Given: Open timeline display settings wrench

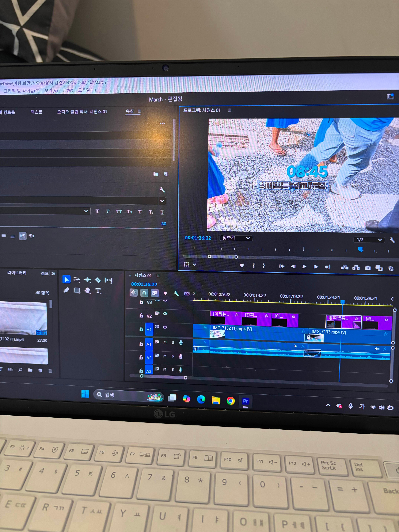Looking at the screenshot, I should pyautogui.click(x=176, y=293).
